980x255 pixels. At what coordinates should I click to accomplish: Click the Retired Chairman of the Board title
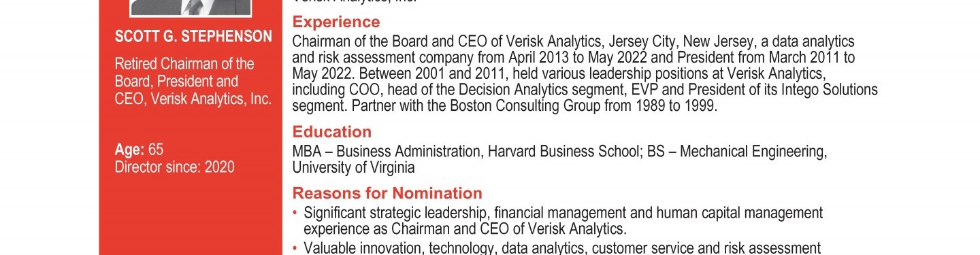click(184, 73)
